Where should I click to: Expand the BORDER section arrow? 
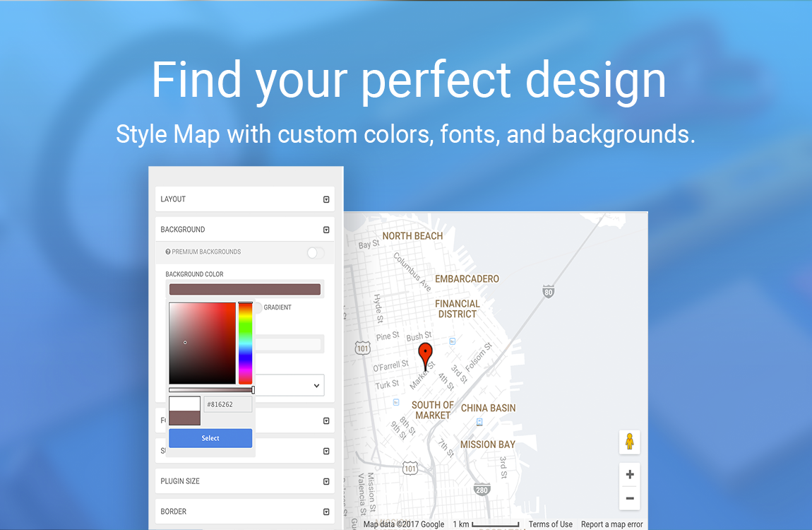(326, 512)
